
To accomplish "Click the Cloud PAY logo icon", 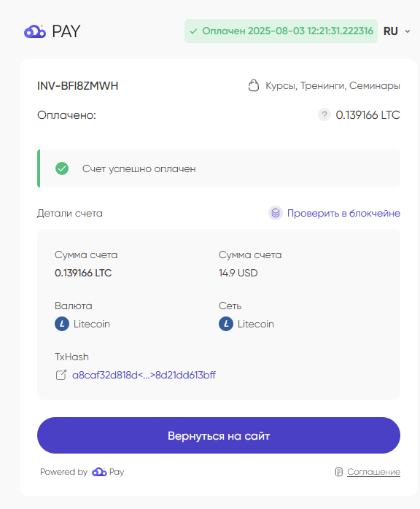I will point(35,31).
